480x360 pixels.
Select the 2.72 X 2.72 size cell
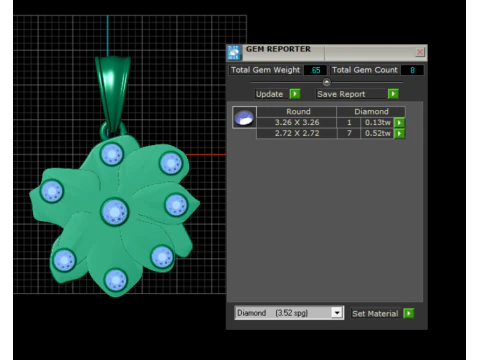coord(297,133)
